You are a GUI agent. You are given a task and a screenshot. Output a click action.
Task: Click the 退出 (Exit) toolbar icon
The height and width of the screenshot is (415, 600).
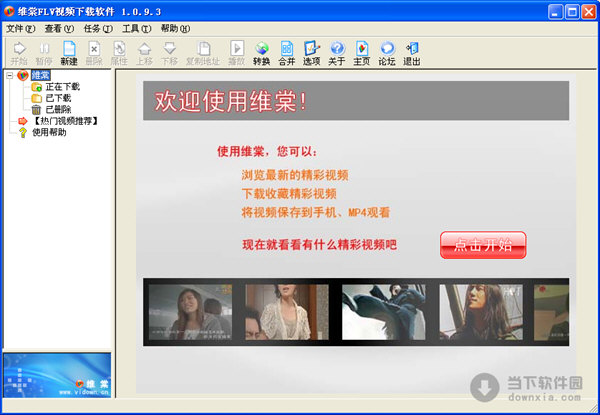pyautogui.click(x=412, y=53)
